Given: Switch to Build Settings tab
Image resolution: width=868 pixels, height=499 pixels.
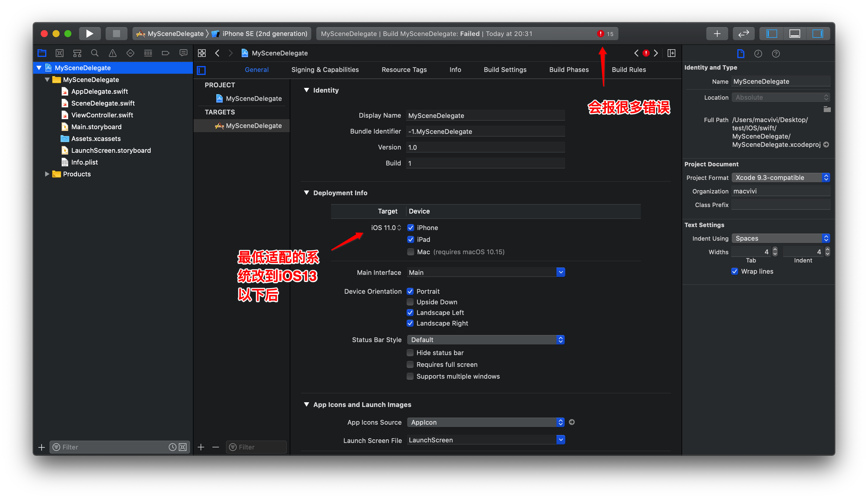Looking at the screenshot, I should click(505, 70).
